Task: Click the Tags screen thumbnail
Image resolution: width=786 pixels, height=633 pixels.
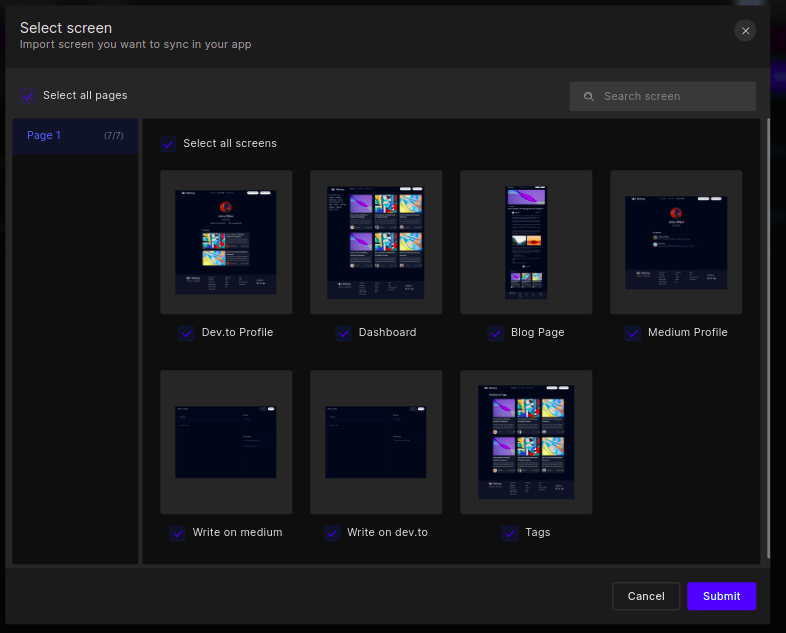Action: [526, 442]
